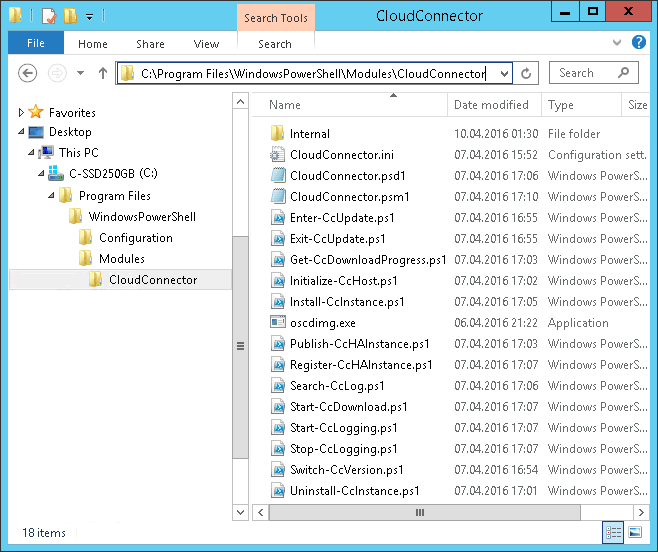658x552 pixels.
Task: Expand the Favorites tree node
Action: click(21, 112)
